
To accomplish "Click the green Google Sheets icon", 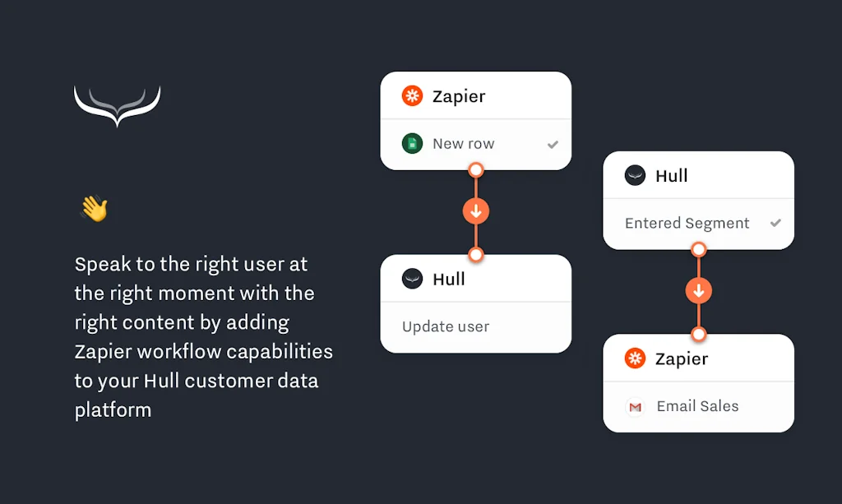I will pos(412,144).
